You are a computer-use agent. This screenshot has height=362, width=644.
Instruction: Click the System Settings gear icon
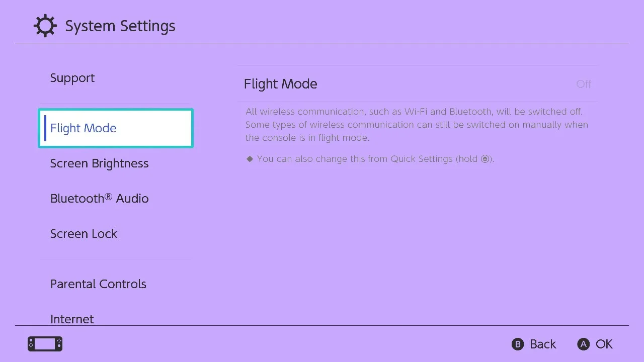(45, 26)
